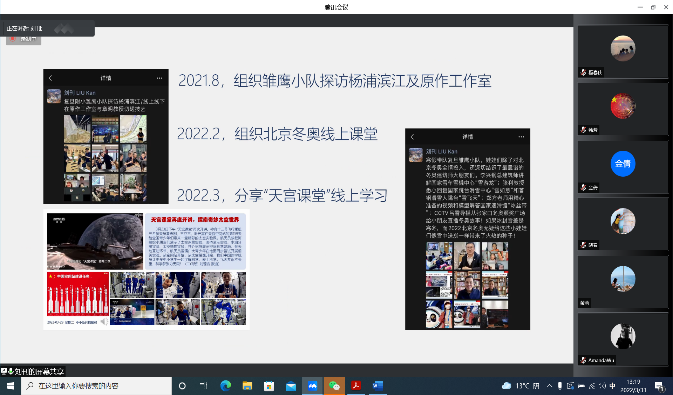Select the black-and-white avatar participant tile
The width and height of the screenshot is (673, 395).
click(623, 339)
